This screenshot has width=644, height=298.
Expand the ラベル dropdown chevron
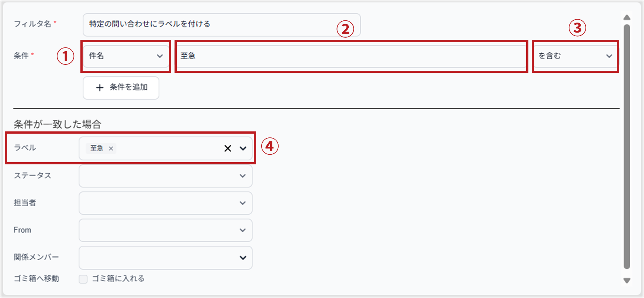click(x=243, y=148)
